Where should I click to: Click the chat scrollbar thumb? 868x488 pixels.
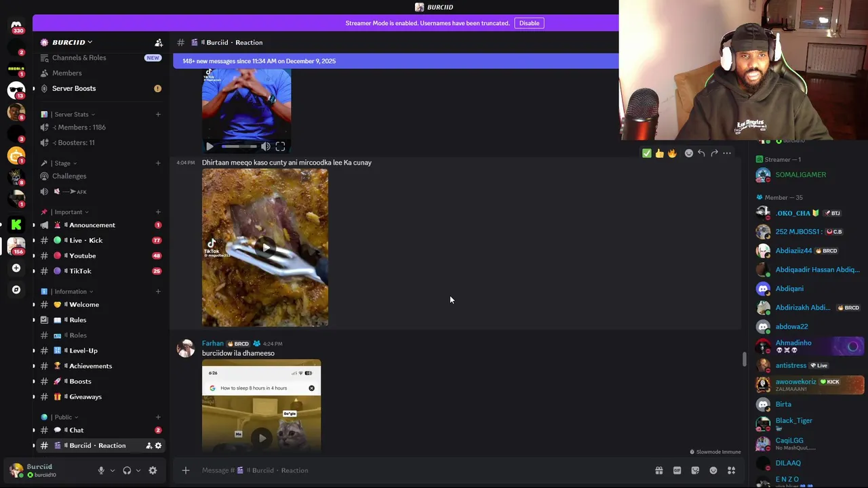[744, 360]
